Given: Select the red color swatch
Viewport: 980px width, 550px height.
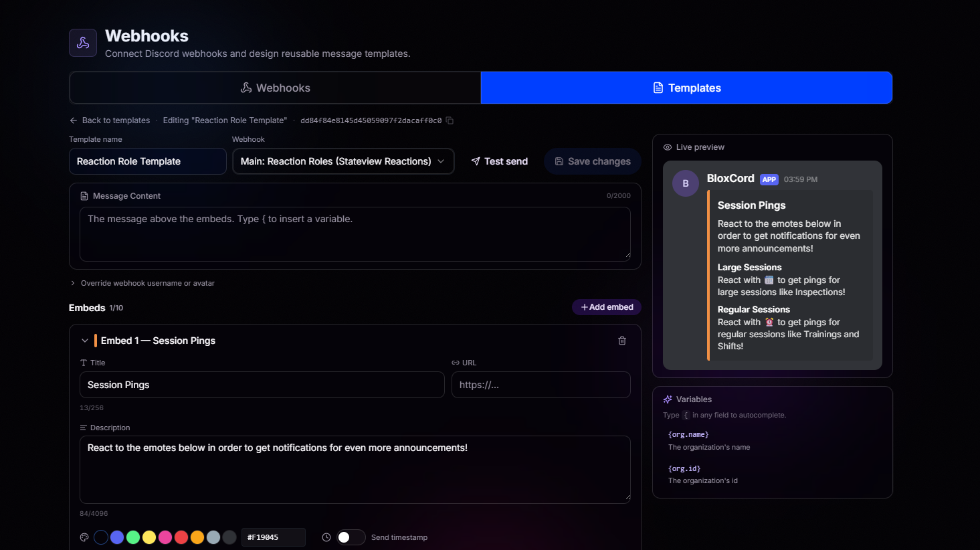Looking at the screenshot, I should 181,537.
